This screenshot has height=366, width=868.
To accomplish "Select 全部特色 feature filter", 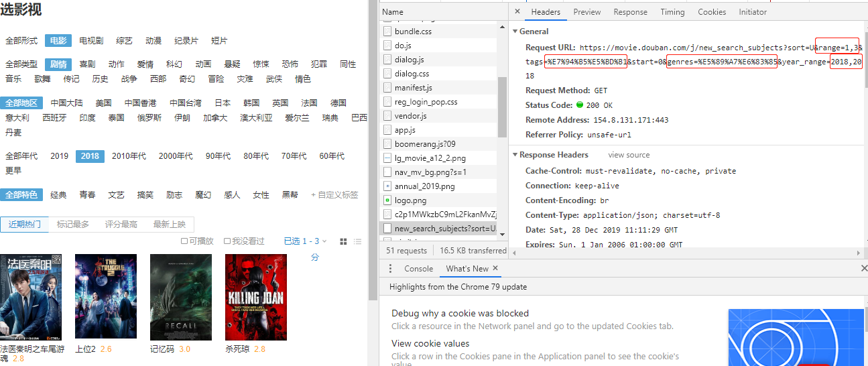I will pyautogui.click(x=22, y=195).
